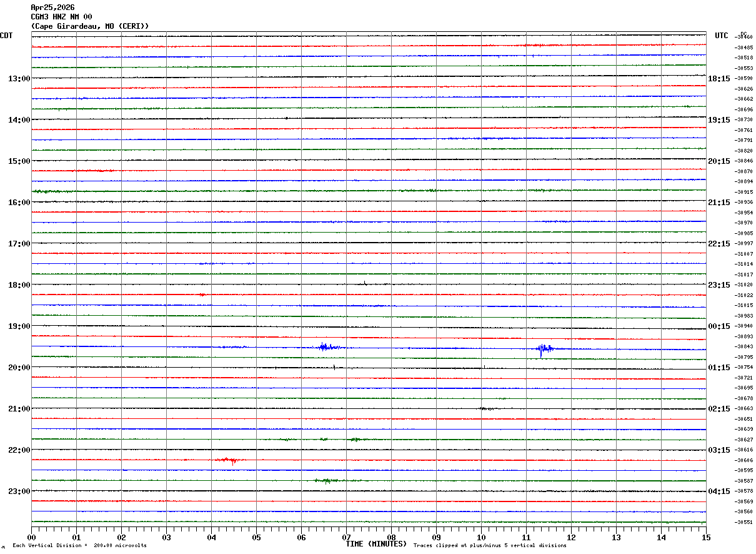Click the minute 10 axis tick label

481,537
